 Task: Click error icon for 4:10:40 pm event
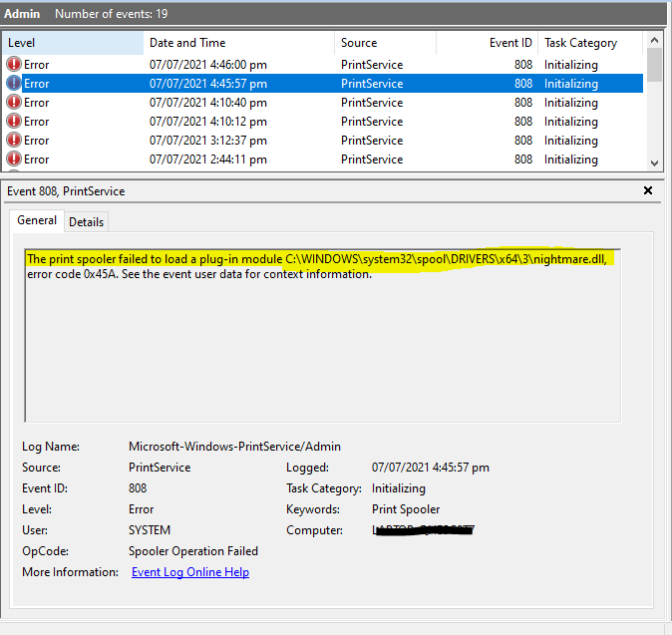click(x=14, y=102)
